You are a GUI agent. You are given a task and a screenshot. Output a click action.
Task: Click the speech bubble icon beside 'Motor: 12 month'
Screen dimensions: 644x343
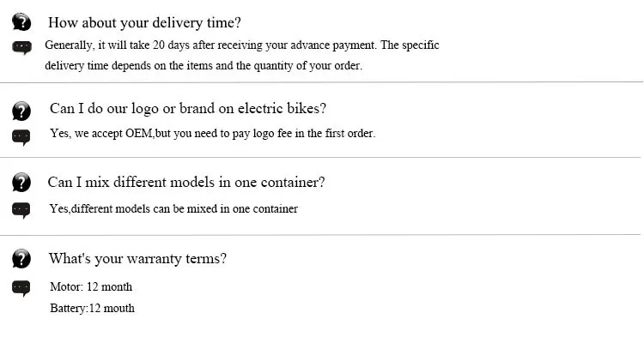[x=21, y=288]
